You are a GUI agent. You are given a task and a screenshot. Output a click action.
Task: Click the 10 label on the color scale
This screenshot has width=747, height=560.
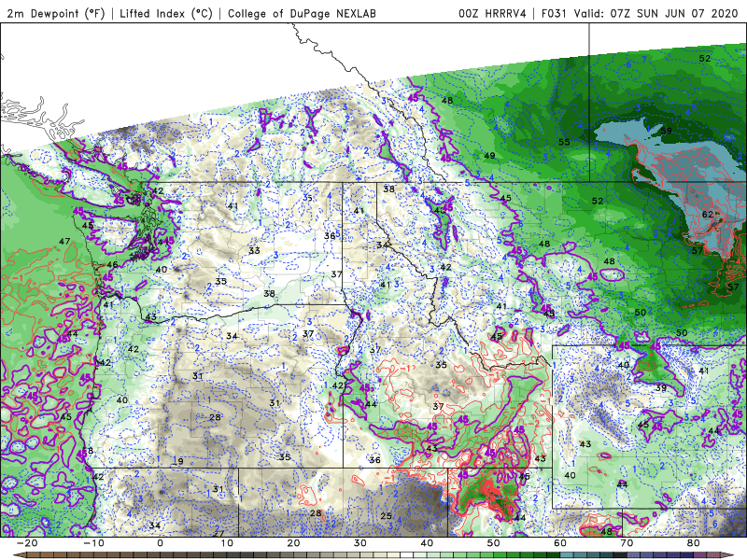pos(227,543)
